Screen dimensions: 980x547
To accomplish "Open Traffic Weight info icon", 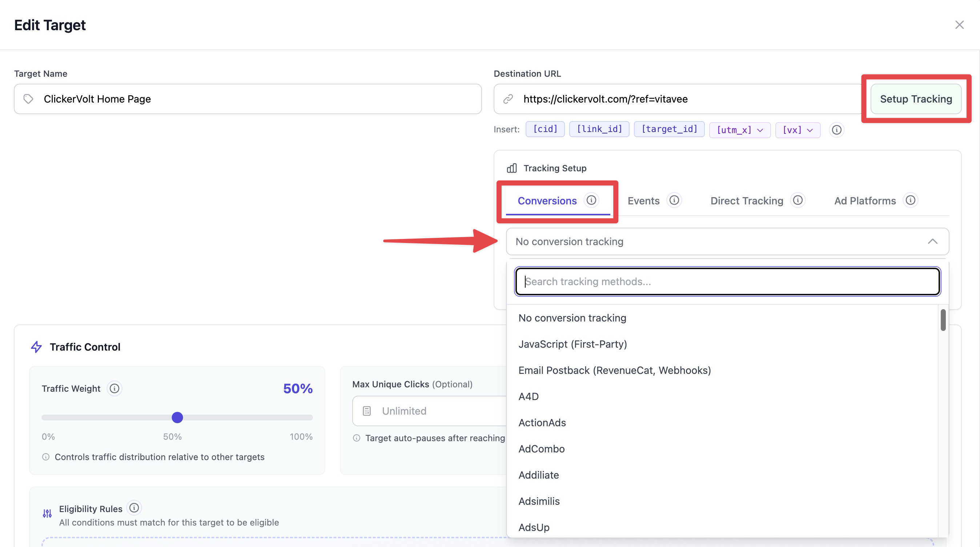I will (115, 388).
